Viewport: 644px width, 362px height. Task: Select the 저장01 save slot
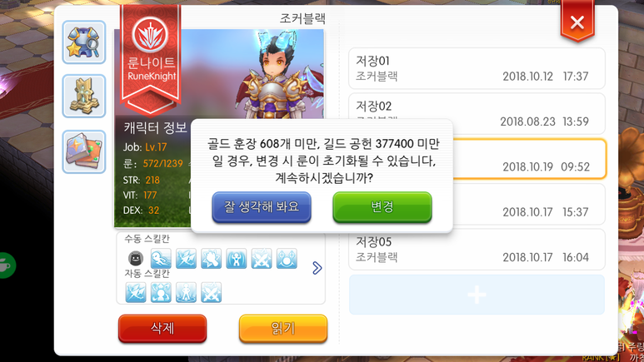pos(477,68)
